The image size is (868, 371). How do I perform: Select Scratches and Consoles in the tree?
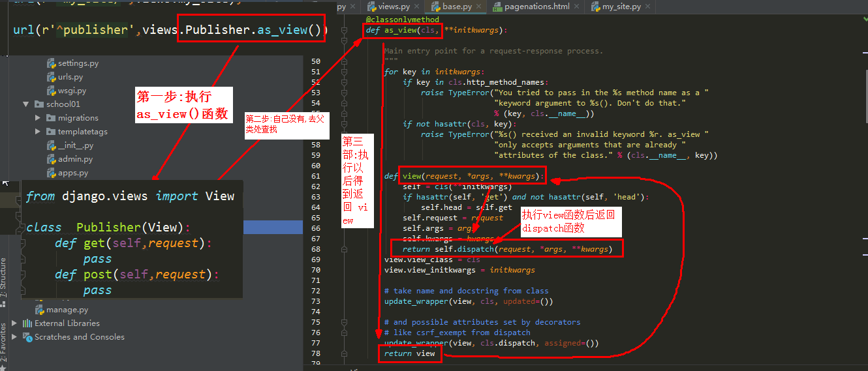pyautogui.click(x=80, y=337)
